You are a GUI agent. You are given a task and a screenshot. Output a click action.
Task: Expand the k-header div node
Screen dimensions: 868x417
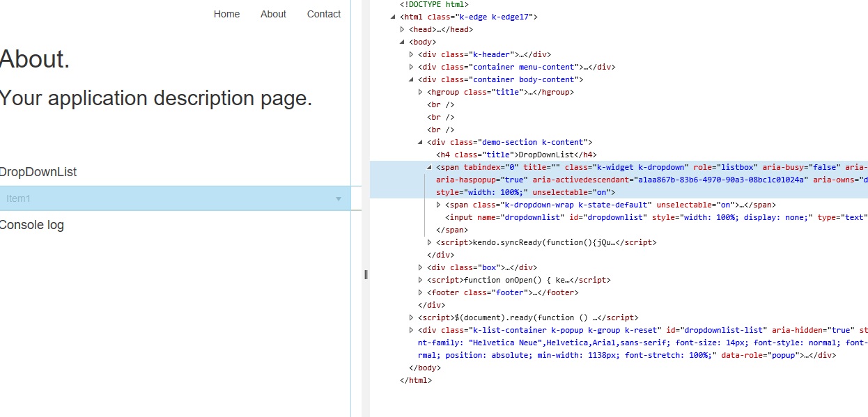click(412, 54)
